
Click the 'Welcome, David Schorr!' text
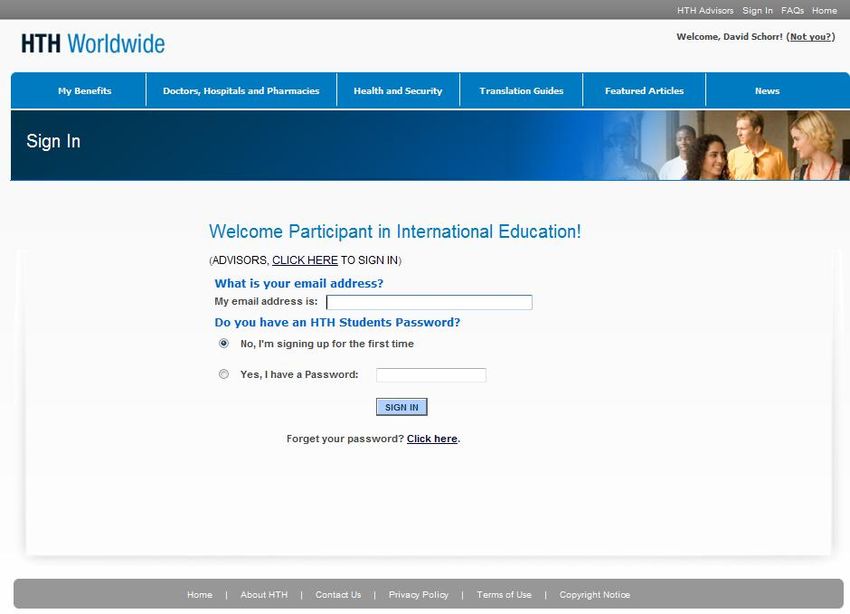click(x=730, y=37)
